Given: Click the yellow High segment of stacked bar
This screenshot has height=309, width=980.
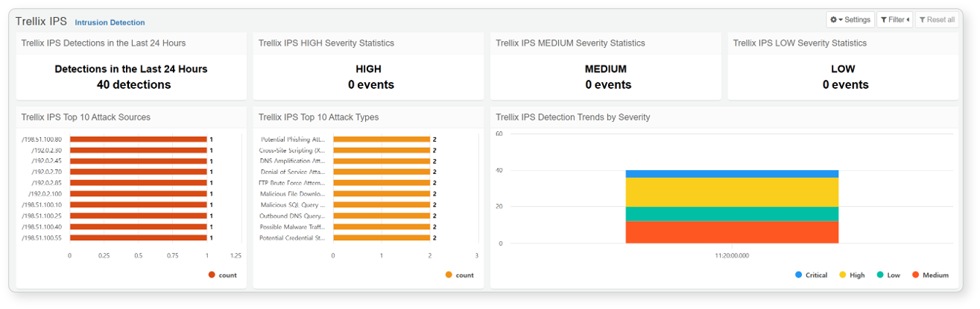Looking at the screenshot, I should (x=732, y=192).
